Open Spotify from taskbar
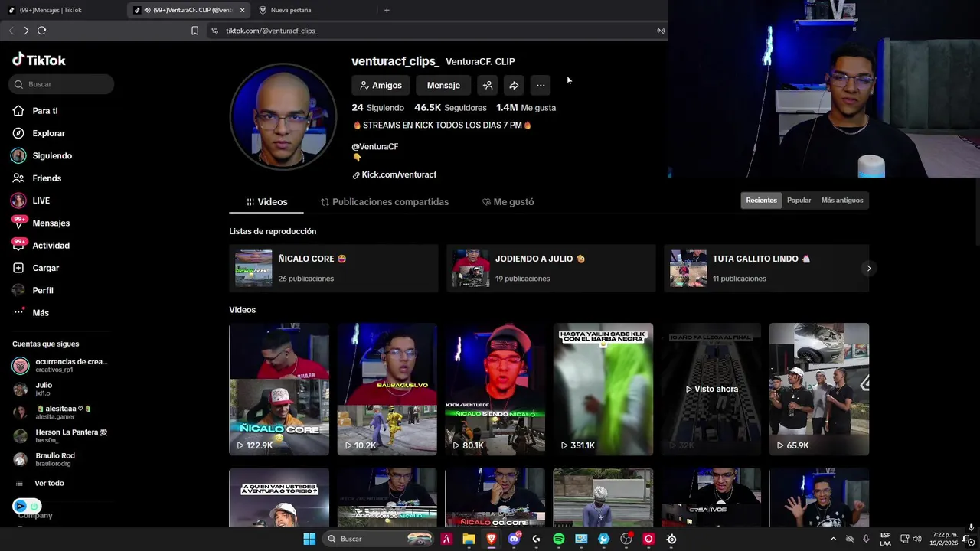 click(559, 539)
